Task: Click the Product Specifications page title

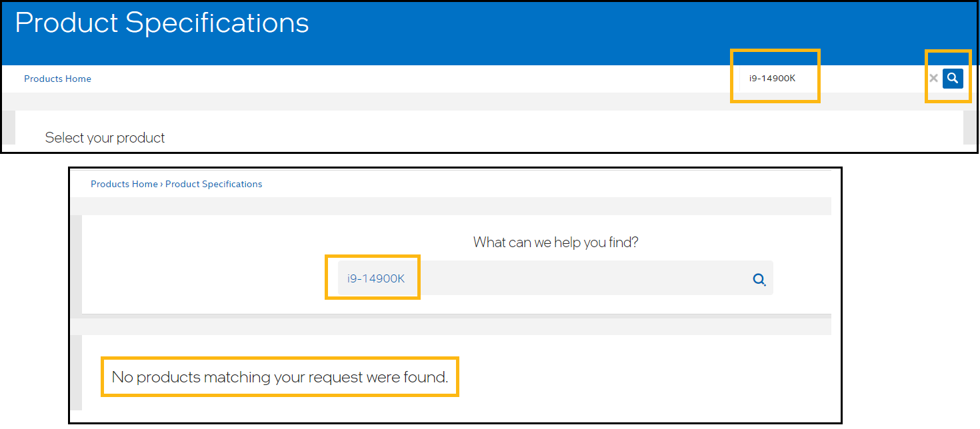Action: [x=162, y=23]
